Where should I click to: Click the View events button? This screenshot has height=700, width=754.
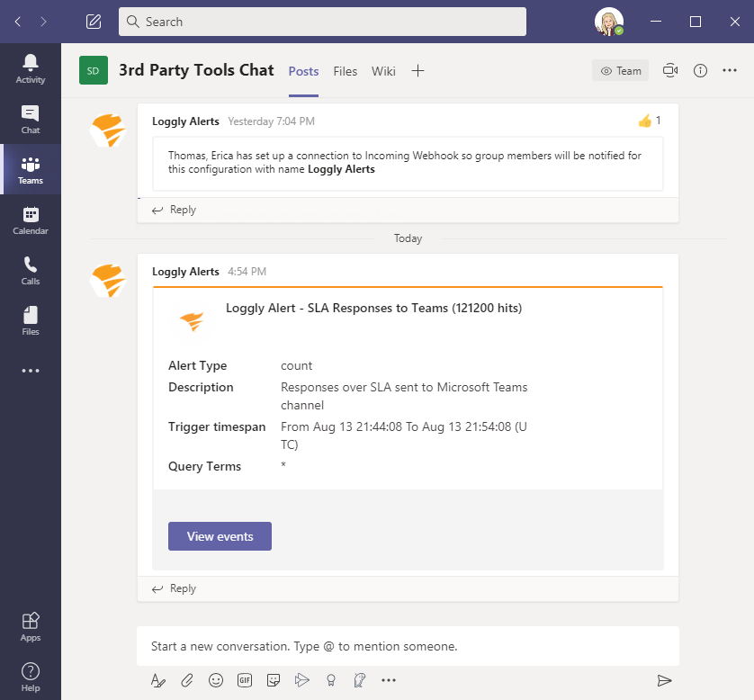click(220, 536)
